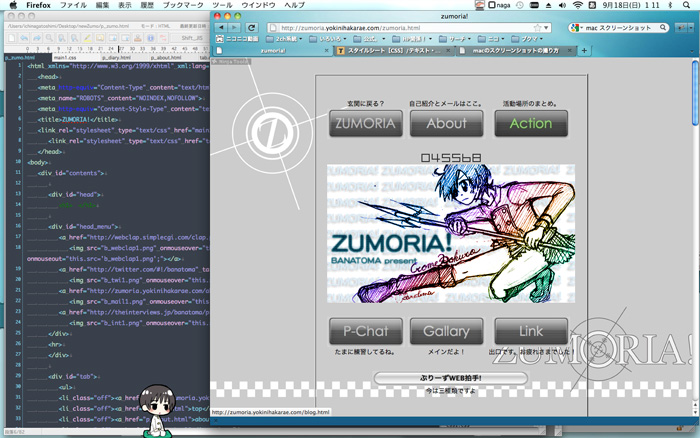Click the volume icon in menu bar
Image resolution: width=700 pixels, height=438 pixels.
click(x=562, y=5)
